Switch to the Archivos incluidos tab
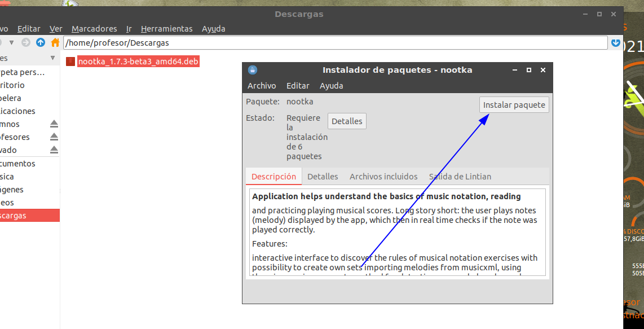 (383, 177)
